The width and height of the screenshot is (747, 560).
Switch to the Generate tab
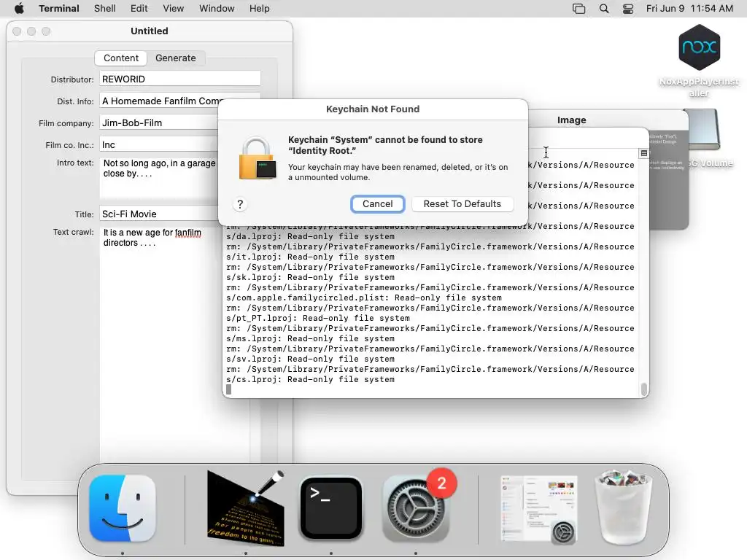[175, 58]
